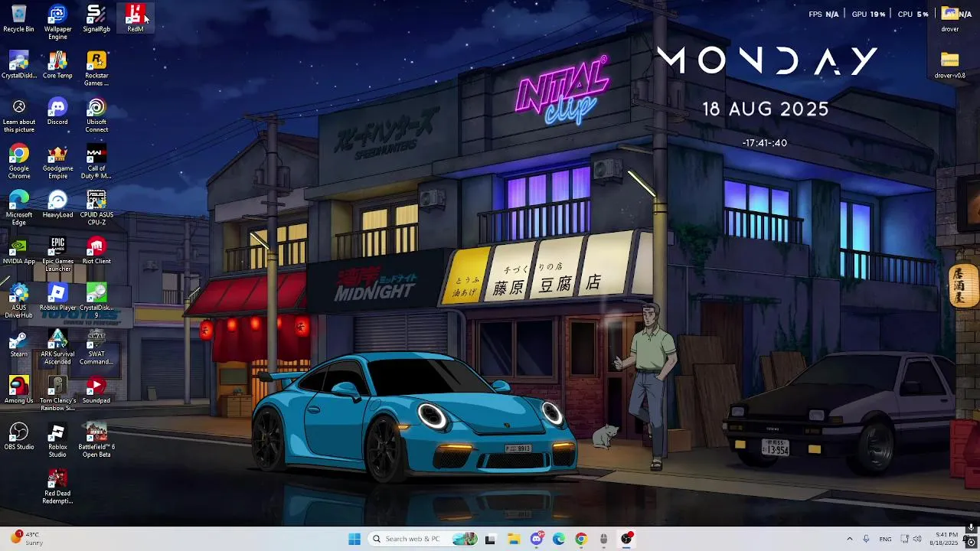The width and height of the screenshot is (980, 551).
Task: Select the RedM desktop shortcut
Action: [x=135, y=18]
